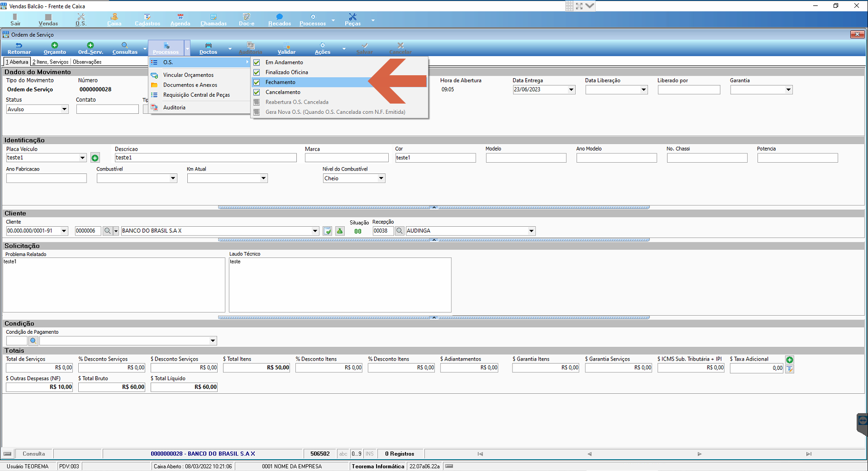Click the Problema Relatado text area
This screenshot has width=868, height=471.
(114, 285)
